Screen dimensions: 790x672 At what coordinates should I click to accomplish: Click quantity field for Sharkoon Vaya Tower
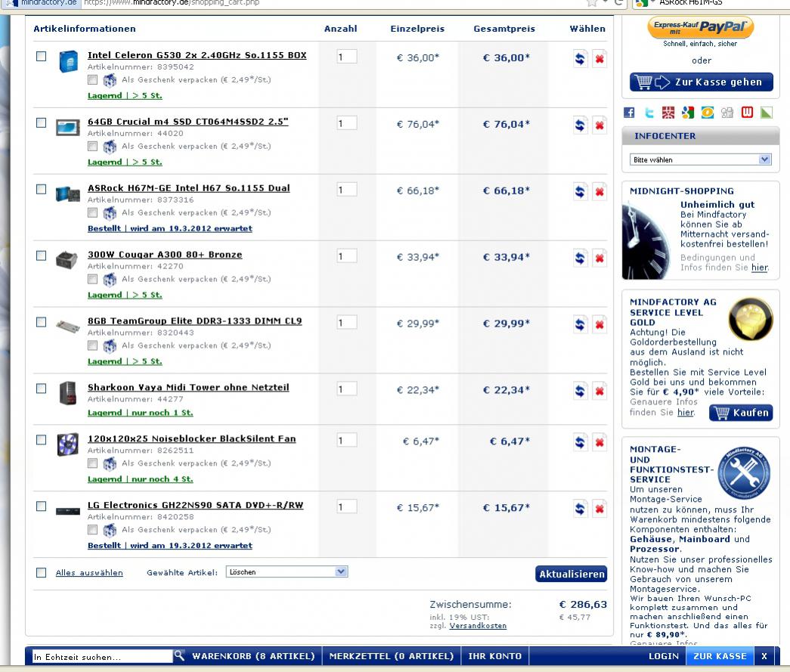coord(347,389)
